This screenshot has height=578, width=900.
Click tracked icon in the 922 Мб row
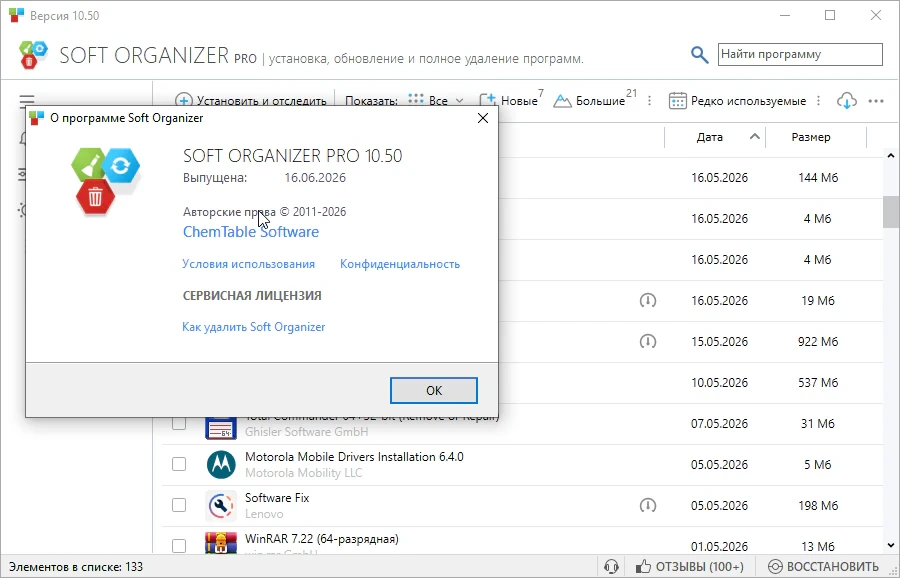(x=648, y=342)
